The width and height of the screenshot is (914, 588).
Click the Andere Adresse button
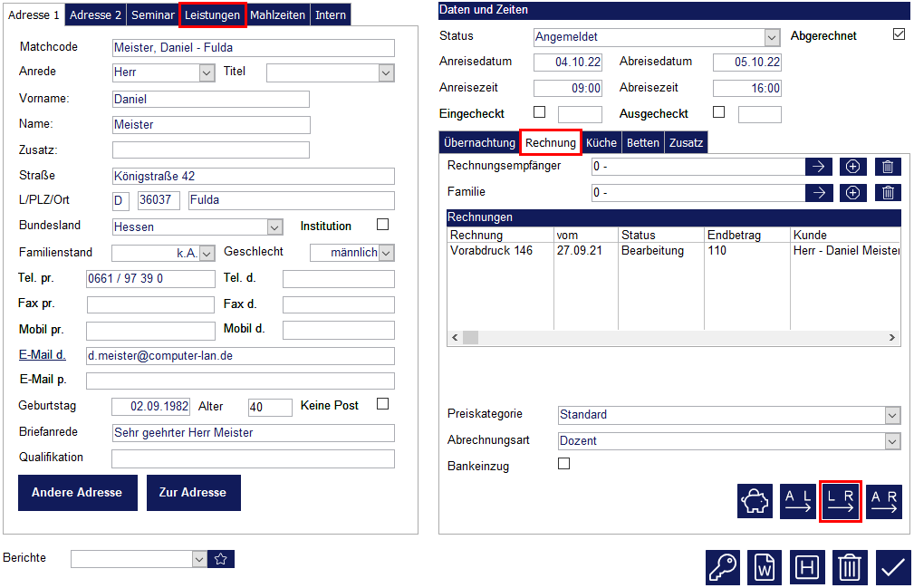[77, 493]
